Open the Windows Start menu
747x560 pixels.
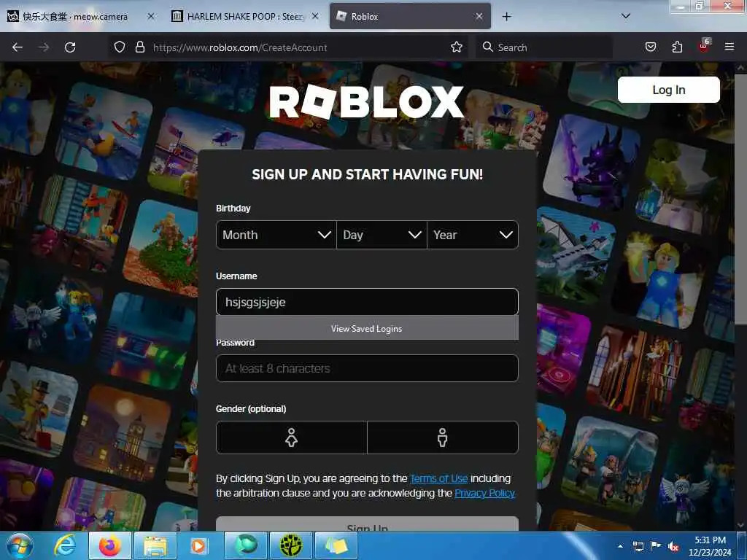click(x=20, y=545)
